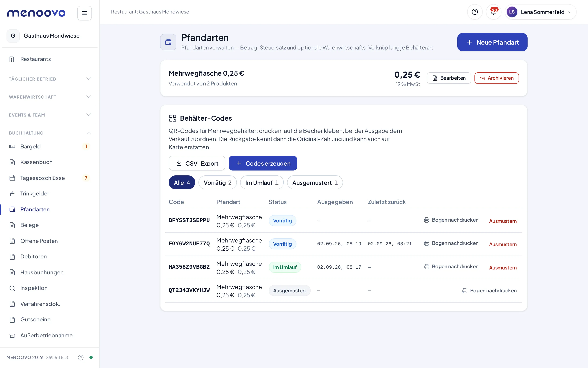Click the Inspektion magnifier icon
Screen dimensions: 588x368
12,288
